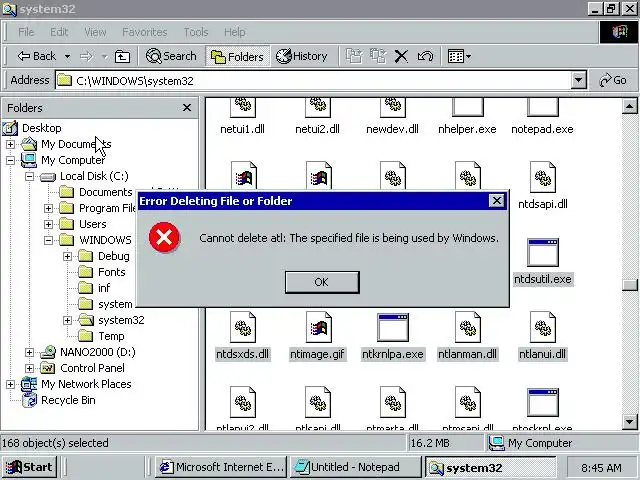Image resolution: width=640 pixels, height=480 pixels.
Task: Click the Delete X toolbar icon
Action: (401, 56)
